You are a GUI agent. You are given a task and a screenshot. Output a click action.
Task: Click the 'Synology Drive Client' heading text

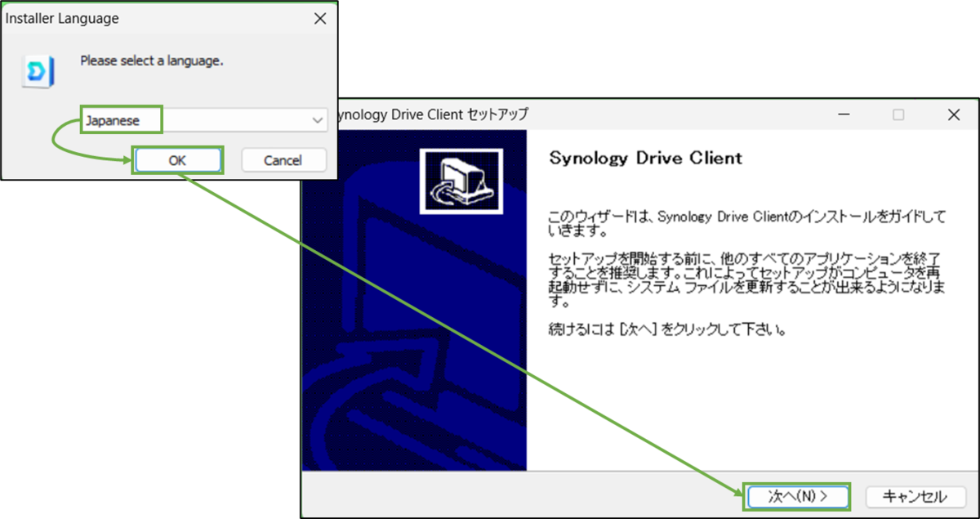(x=646, y=158)
